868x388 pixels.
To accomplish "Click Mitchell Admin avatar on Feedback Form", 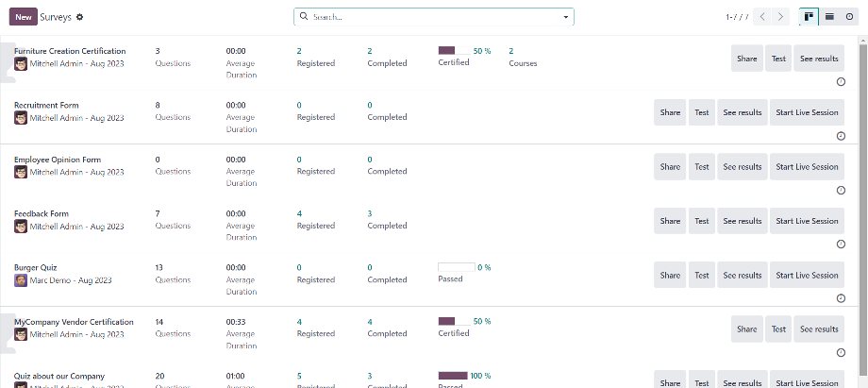I will 21,227.
